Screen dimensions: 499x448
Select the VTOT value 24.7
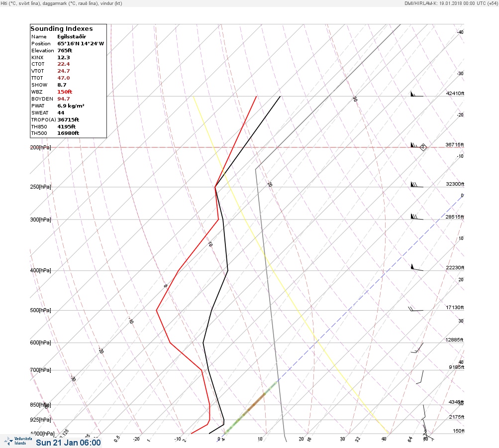63,71
